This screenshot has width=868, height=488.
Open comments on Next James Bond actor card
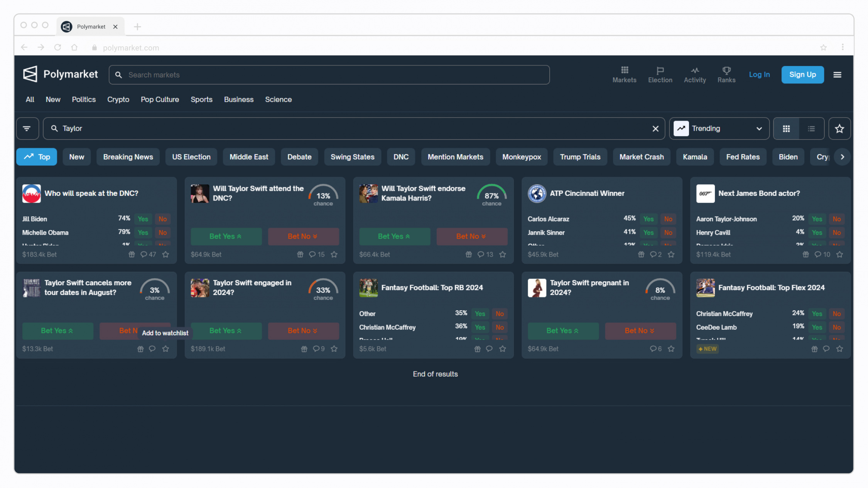click(x=822, y=254)
